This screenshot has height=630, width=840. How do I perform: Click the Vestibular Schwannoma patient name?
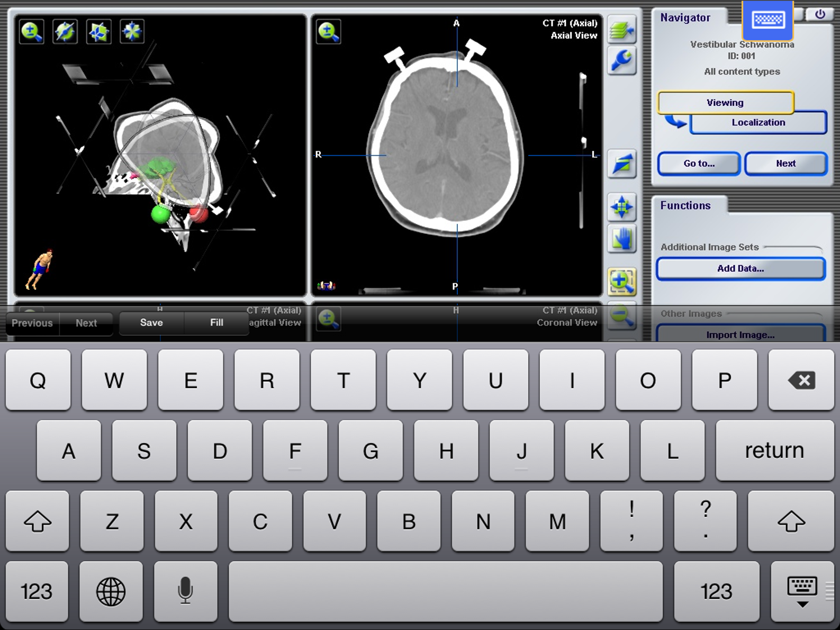[742, 44]
